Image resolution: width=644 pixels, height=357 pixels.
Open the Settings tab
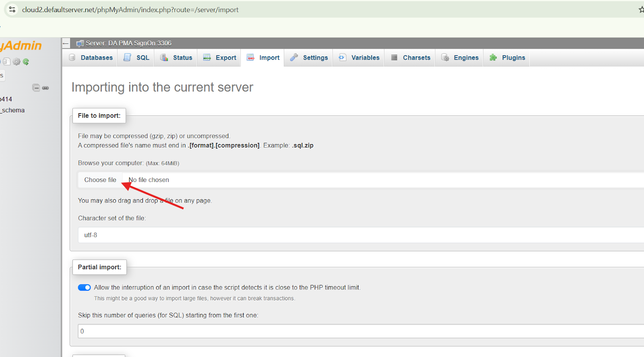[309, 58]
